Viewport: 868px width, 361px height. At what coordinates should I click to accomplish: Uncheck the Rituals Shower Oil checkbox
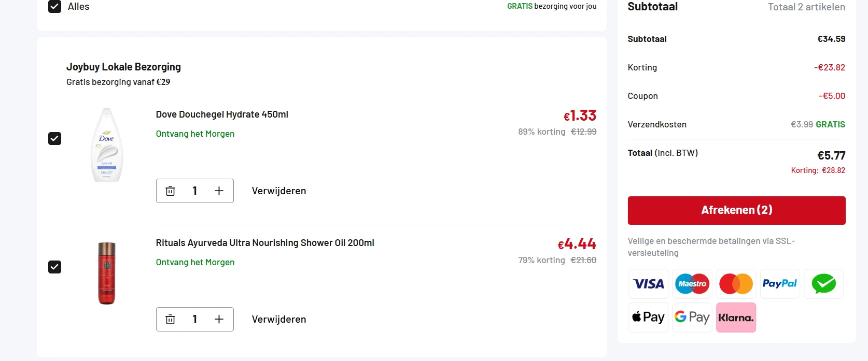point(54,267)
